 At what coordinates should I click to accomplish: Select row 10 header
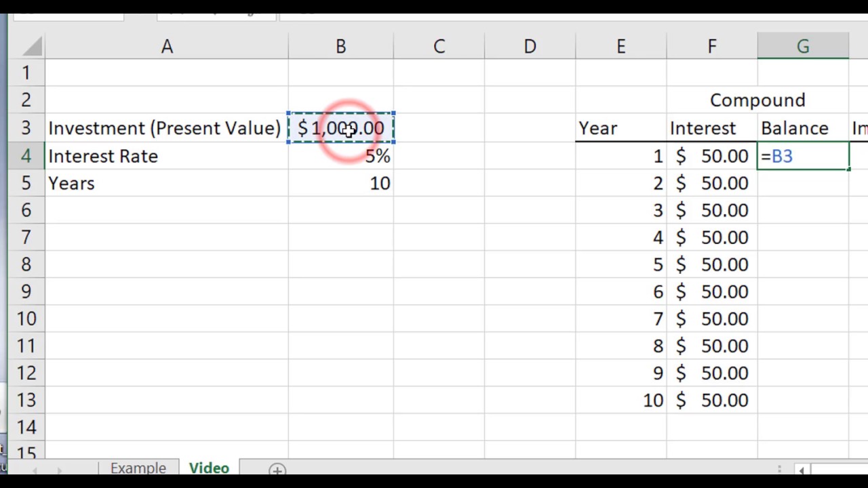pyautogui.click(x=26, y=319)
